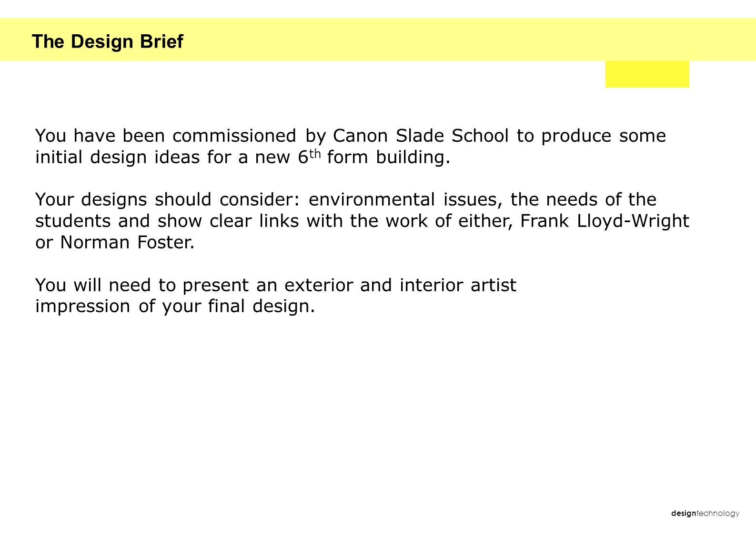Click the designtechnology logo in the corner
Screen dimensions: 756x534
pyautogui.click(x=705, y=513)
